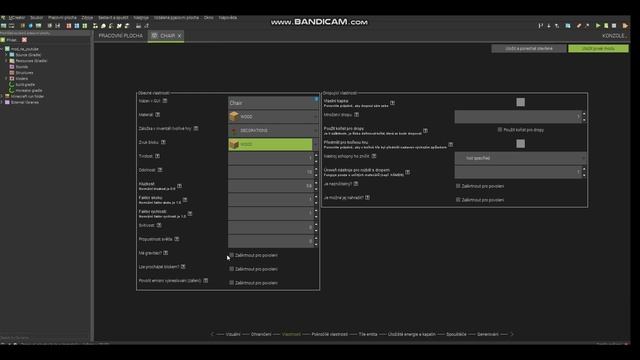Click the help icon beside Záložka v inventáři
The height and width of the screenshot is (360, 640).
[x=196, y=128]
